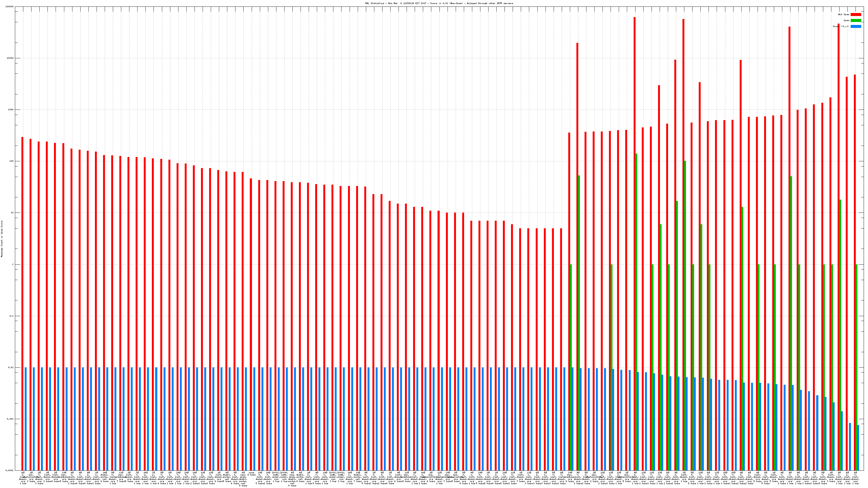Click the RBL Statistics chart title

pos(439,3)
